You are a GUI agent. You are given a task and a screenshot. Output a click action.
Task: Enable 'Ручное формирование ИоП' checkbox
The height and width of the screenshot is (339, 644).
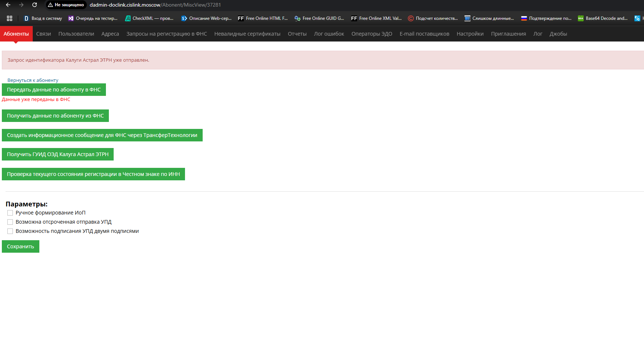tap(10, 213)
